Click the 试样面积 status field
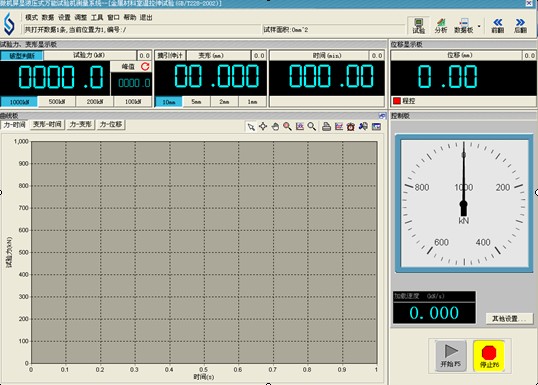 333,30
